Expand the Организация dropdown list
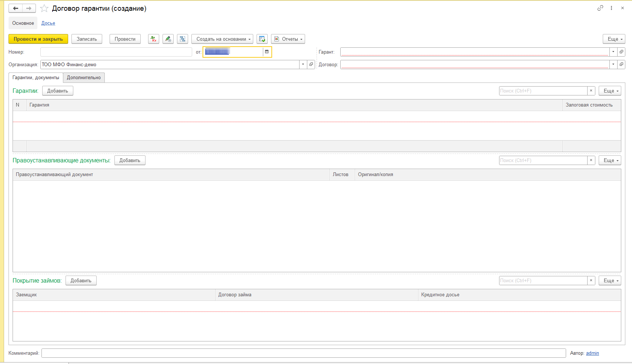Screen dimensions: 632x364 [x=303, y=64]
